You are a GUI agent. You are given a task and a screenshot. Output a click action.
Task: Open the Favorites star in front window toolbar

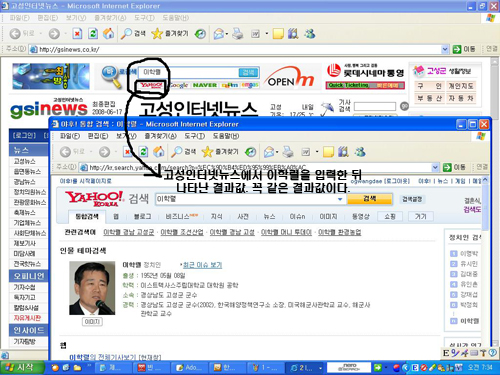pos(207,152)
